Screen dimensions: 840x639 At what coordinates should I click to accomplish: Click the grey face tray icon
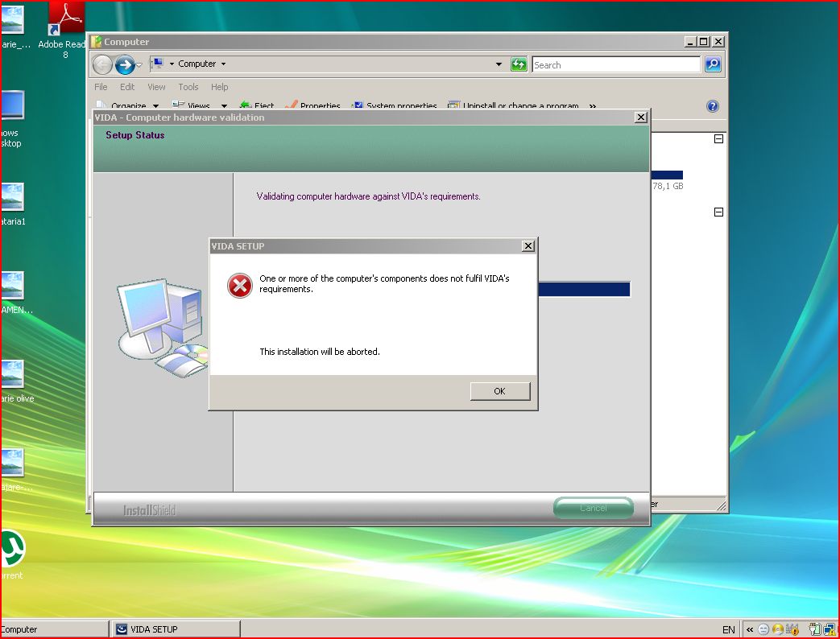(x=763, y=630)
